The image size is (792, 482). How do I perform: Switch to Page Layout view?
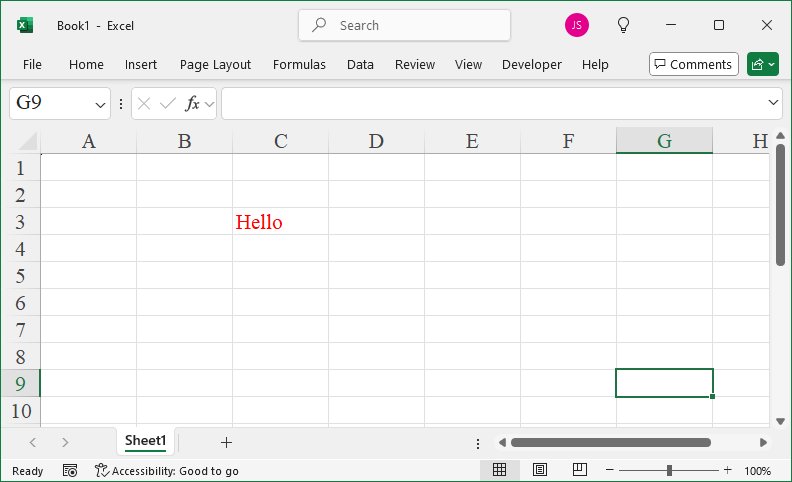(540, 470)
